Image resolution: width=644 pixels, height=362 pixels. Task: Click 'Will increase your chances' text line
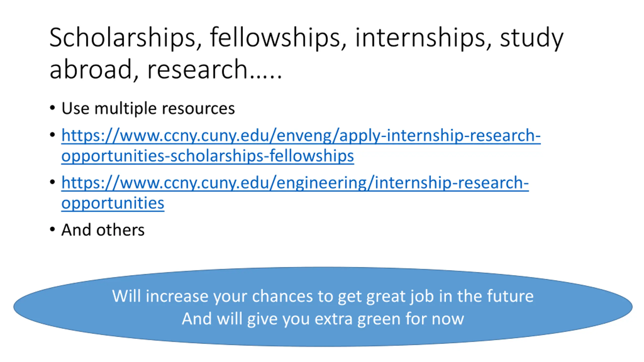pos(323,296)
